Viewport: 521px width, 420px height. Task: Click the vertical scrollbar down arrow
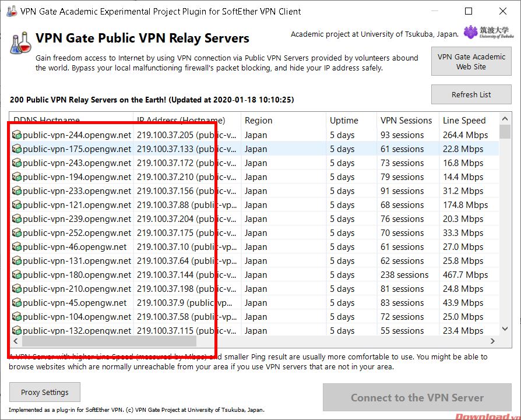(x=505, y=329)
